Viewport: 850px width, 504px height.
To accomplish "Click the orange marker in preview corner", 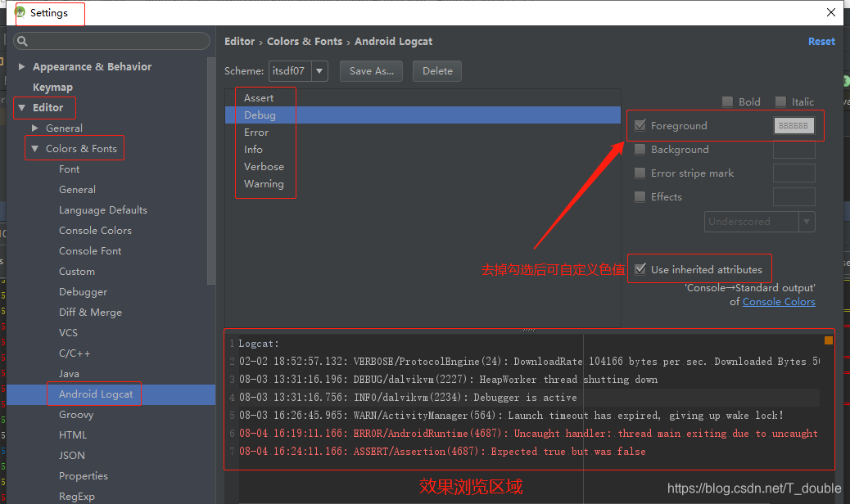I will click(829, 340).
